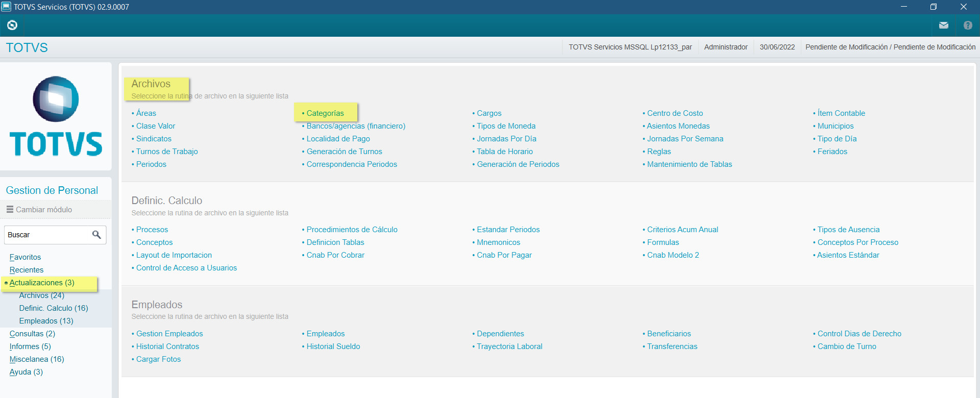Open the Reglas link
Image resolution: width=980 pixels, height=398 pixels.
(x=659, y=152)
